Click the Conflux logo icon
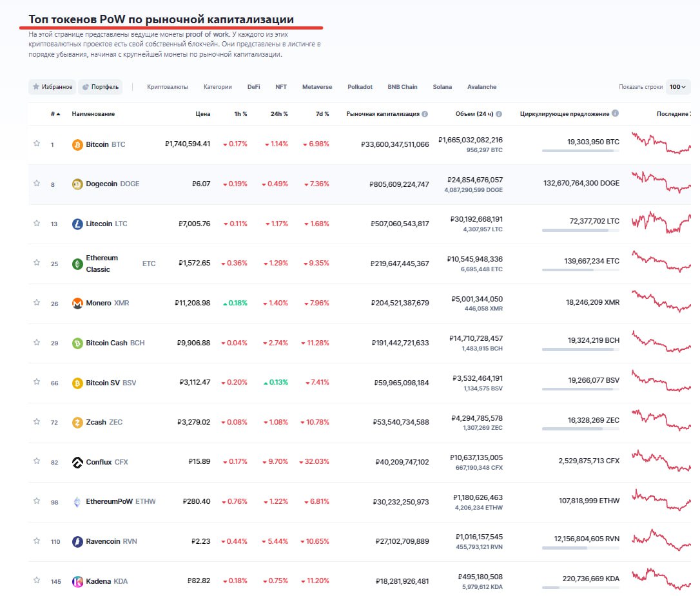This screenshot has height=596, width=700. click(77, 462)
